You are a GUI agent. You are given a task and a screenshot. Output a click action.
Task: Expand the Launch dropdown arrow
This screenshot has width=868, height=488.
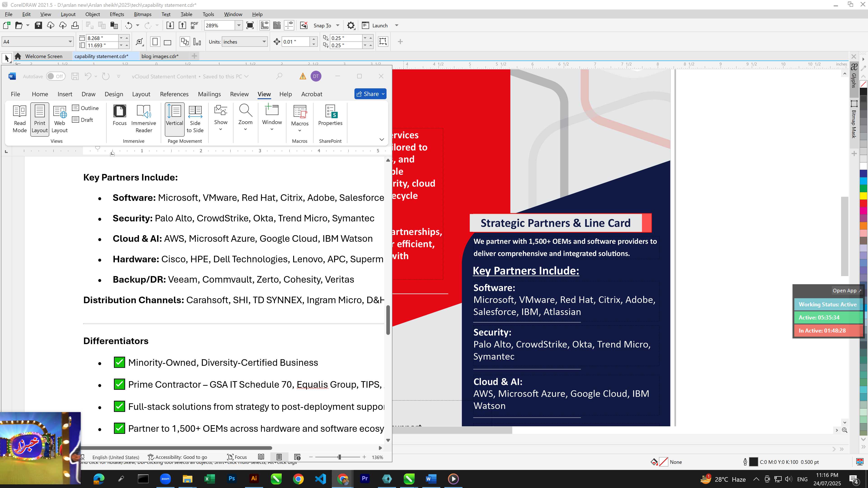click(397, 25)
